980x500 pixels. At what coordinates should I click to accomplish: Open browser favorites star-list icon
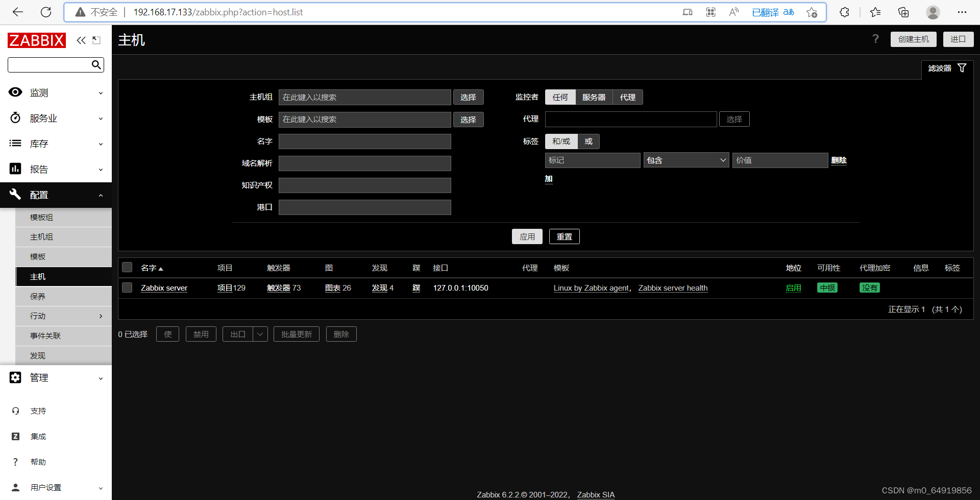point(875,12)
